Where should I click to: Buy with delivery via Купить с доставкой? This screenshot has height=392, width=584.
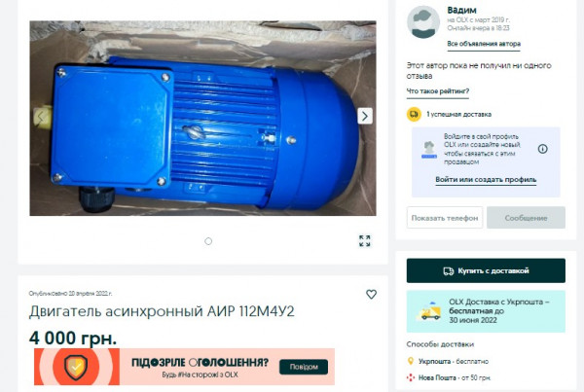(486, 270)
